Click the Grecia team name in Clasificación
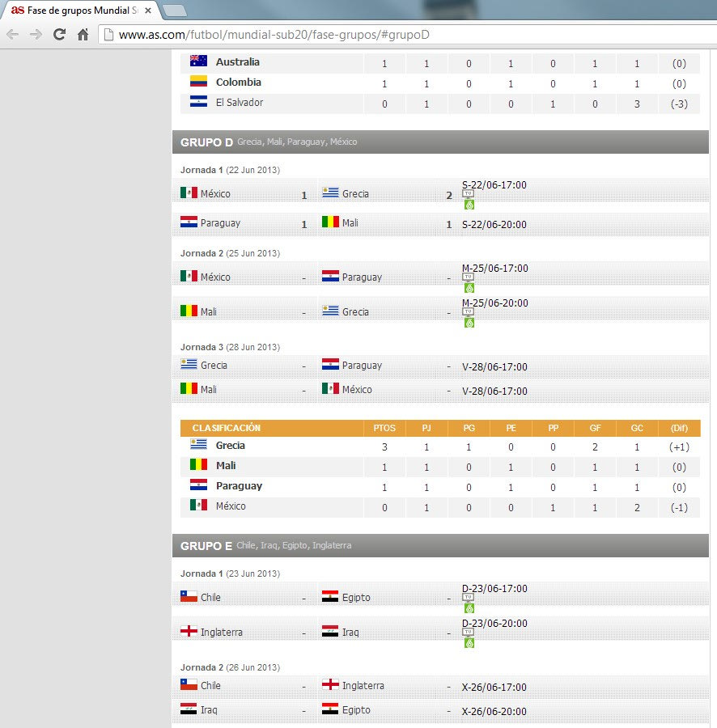 click(230, 446)
